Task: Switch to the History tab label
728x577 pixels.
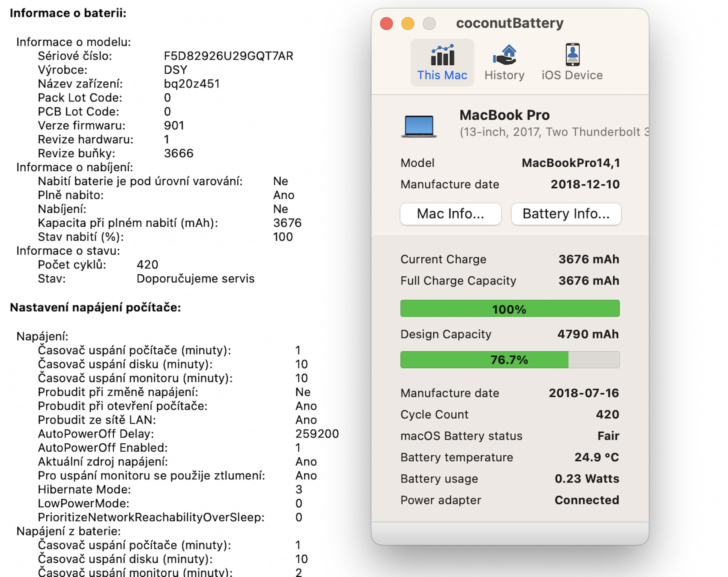Action: pos(504,75)
